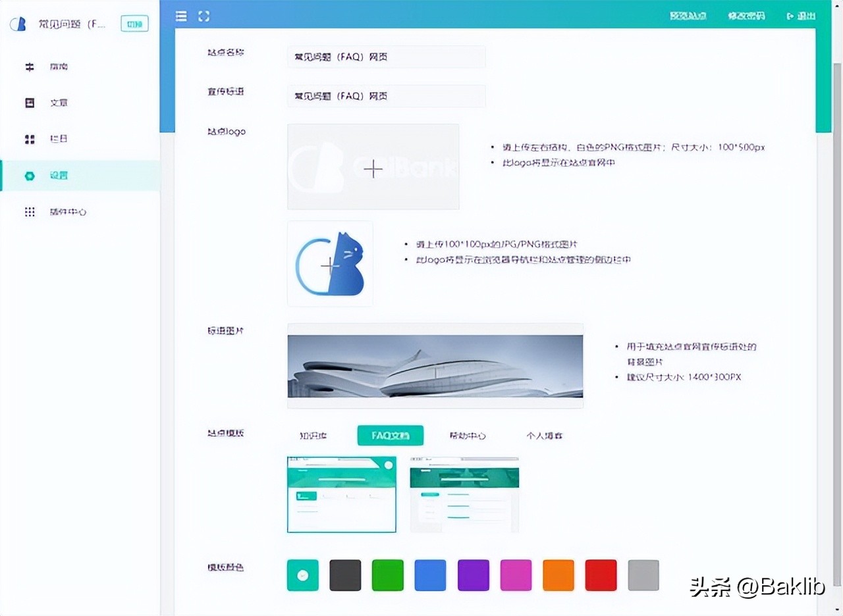Open the 文章 articles section icon
The width and height of the screenshot is (843, 616).
point(29,103)
